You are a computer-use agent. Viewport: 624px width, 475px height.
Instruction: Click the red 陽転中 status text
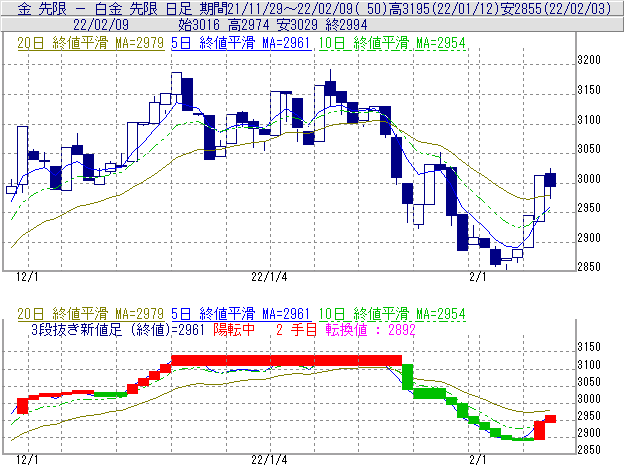234,330
